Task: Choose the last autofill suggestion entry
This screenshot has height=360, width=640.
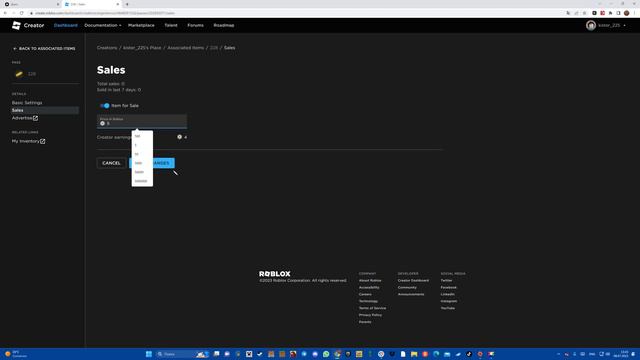Action: tap(142, 181)
